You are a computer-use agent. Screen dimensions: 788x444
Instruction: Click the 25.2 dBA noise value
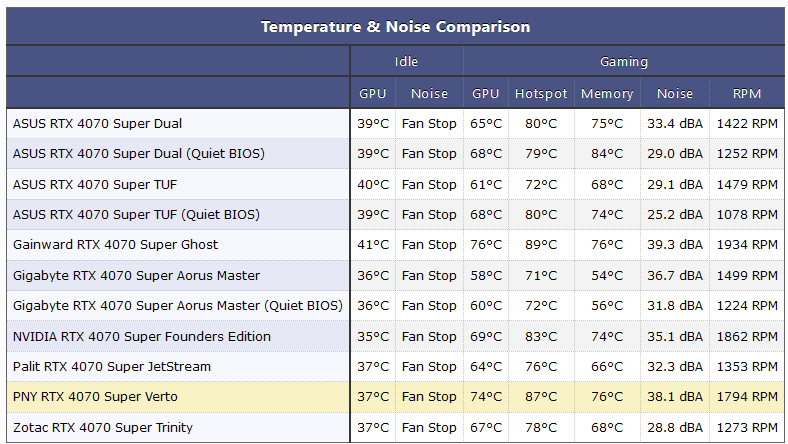675,215
